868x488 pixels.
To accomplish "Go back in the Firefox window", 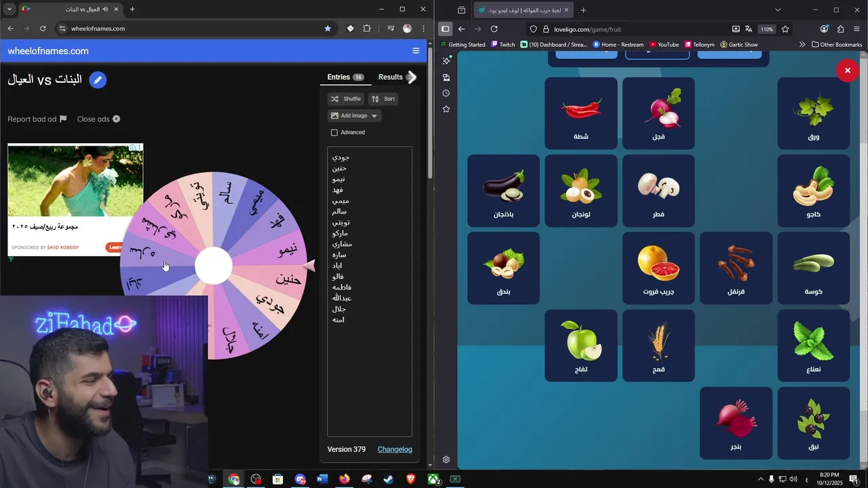I will 461,29.
